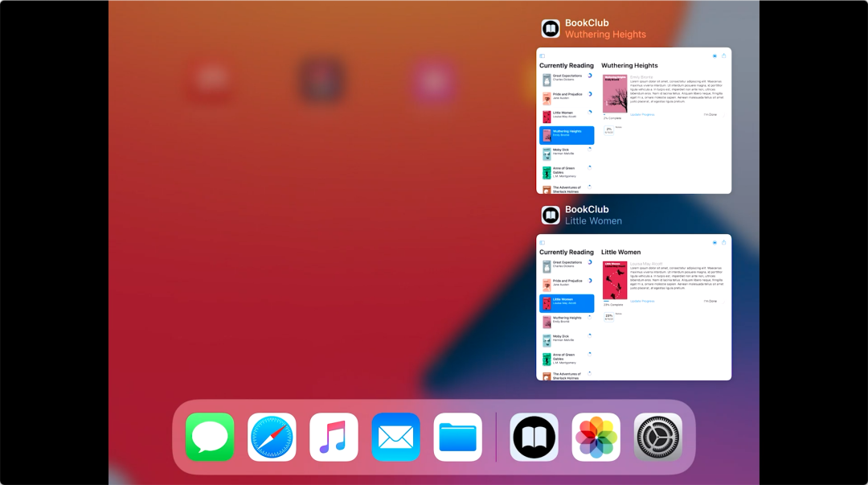
Task: Select Anne of Green Gables in top window
Action: [567, 172]
